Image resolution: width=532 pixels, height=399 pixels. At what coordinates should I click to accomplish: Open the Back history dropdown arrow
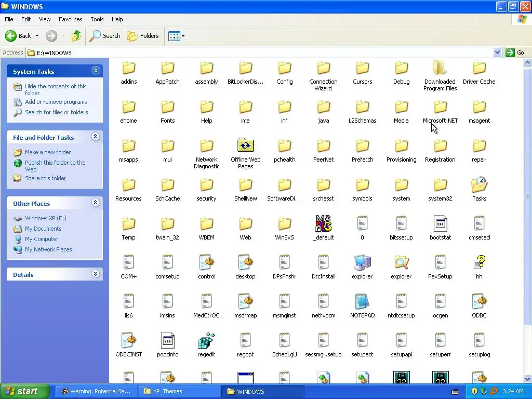click(x=37, y=36)
